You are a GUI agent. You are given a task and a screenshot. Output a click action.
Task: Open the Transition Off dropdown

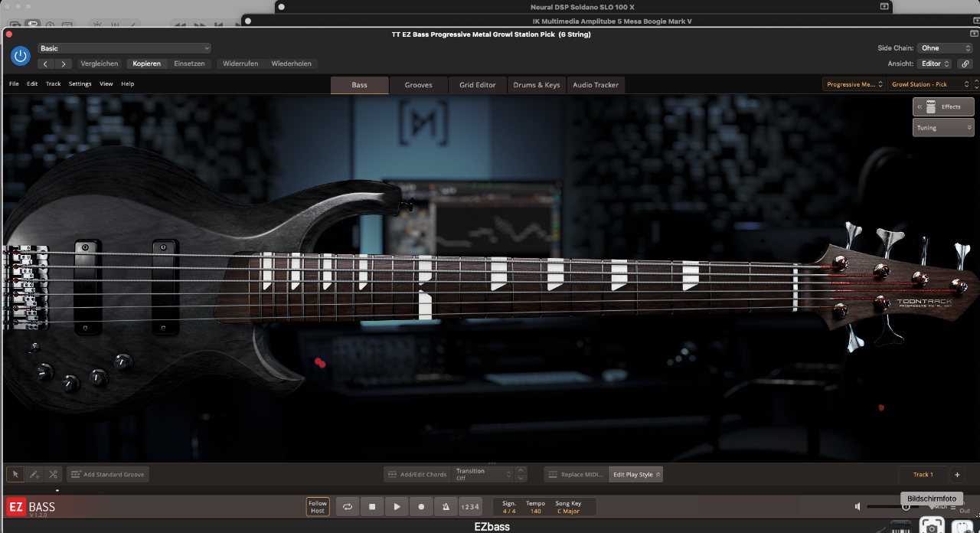[x=483, y=474]
